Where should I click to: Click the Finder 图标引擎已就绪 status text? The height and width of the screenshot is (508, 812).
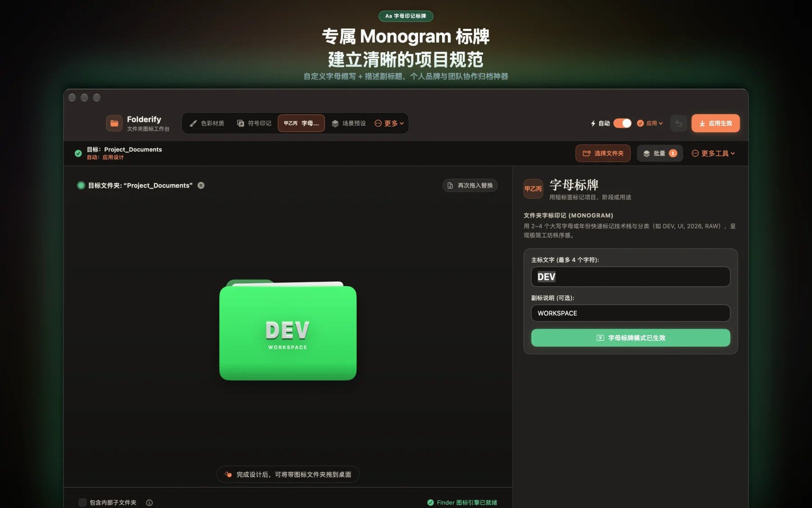[x=467, y=503]
